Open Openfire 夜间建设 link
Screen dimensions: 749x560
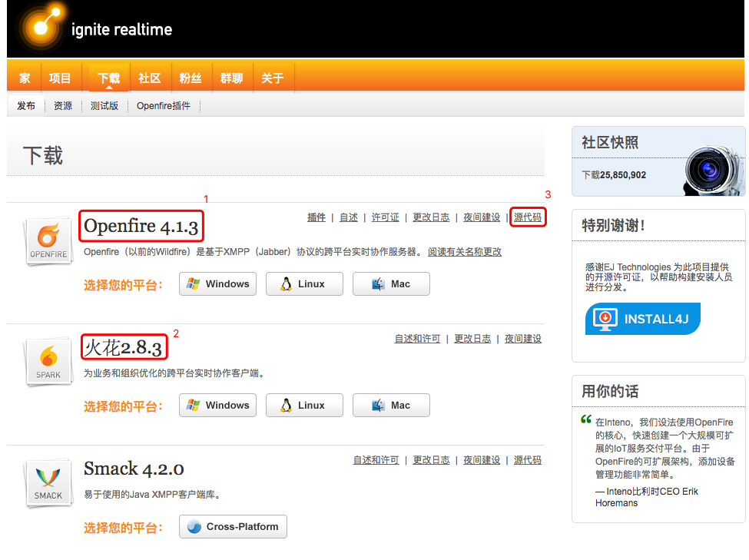coord(482,217)
